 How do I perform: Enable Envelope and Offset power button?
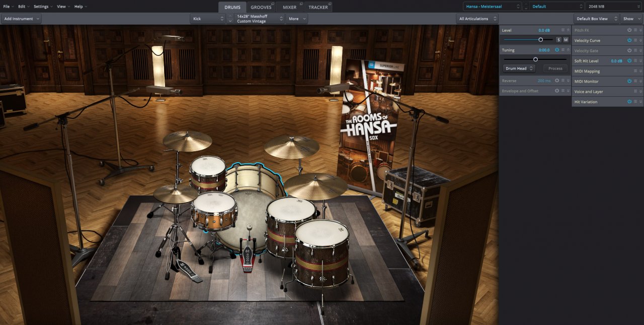557,91
